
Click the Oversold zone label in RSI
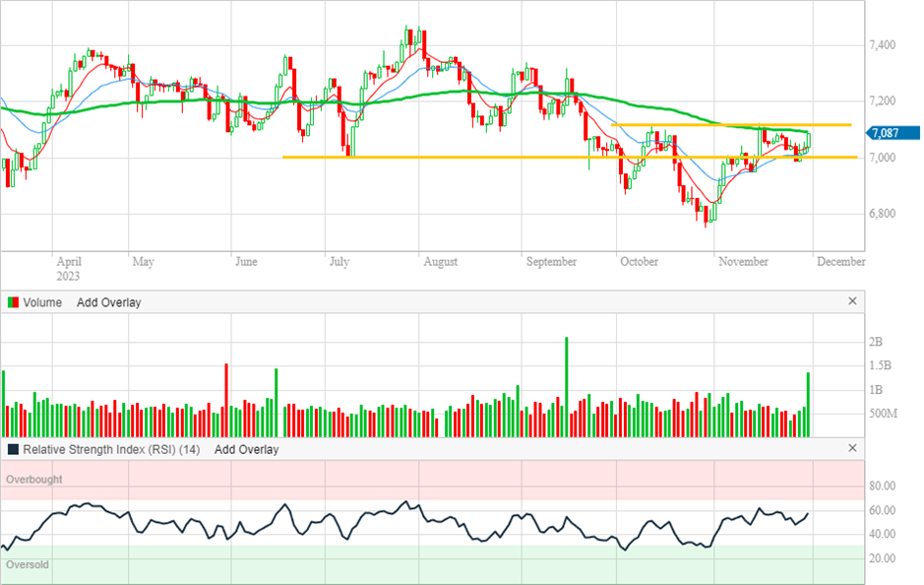point(28,565)
